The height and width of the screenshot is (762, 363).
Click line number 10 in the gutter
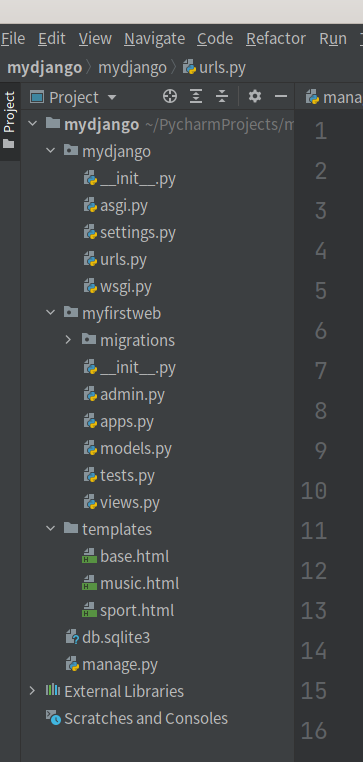click(x=313, y=490)
